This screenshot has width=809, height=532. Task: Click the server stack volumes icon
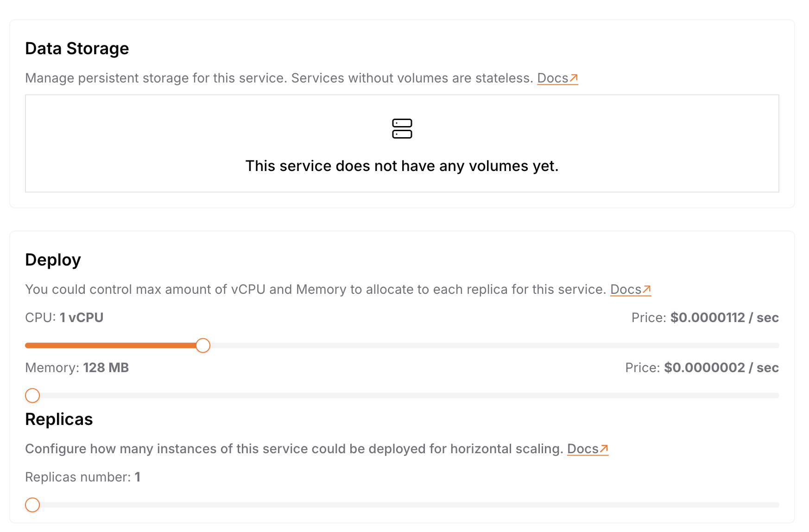pos(402,129)
